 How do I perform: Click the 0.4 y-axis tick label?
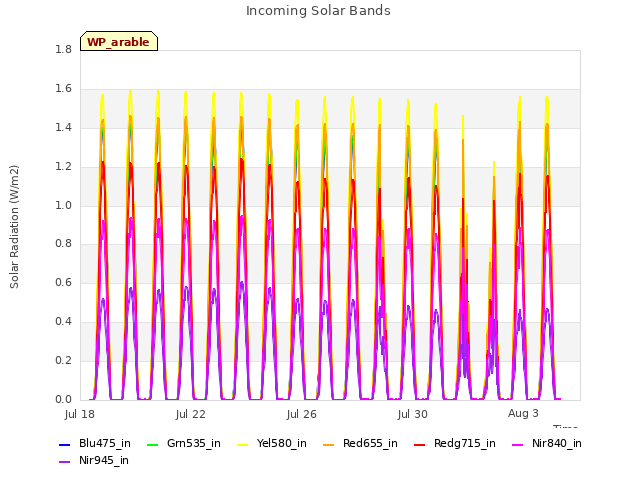(x=63, y=322)
